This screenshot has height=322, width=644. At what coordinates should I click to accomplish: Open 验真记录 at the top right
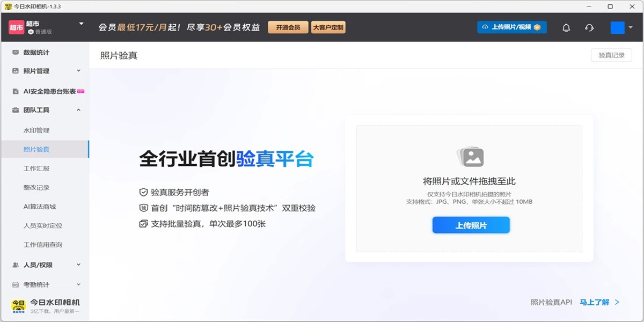pos(610,55)
